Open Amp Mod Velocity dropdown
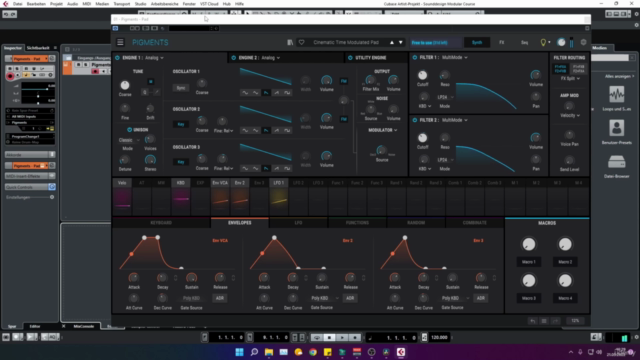The image size is (640, 360). 570,116
